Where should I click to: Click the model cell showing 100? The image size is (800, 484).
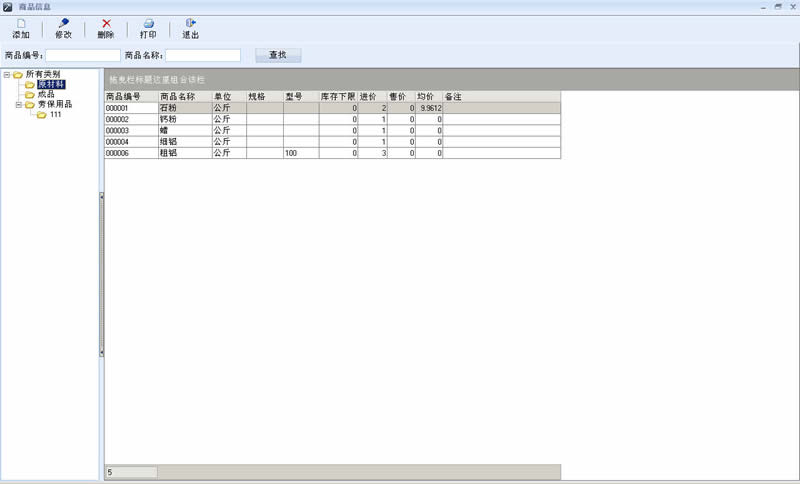(x=301, y=153)
